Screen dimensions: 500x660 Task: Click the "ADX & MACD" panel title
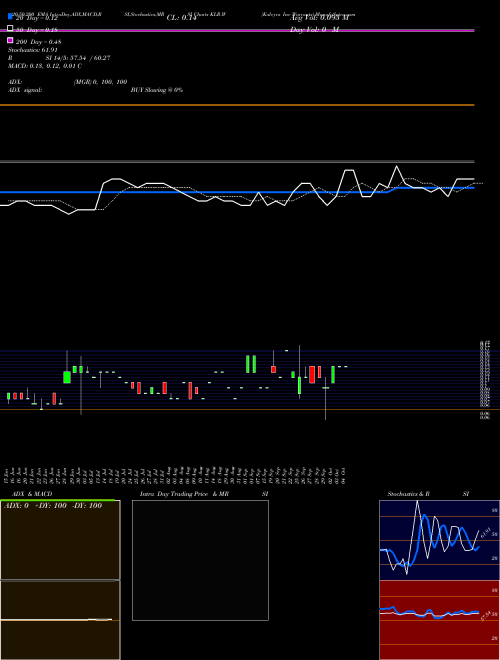(32, 494)
